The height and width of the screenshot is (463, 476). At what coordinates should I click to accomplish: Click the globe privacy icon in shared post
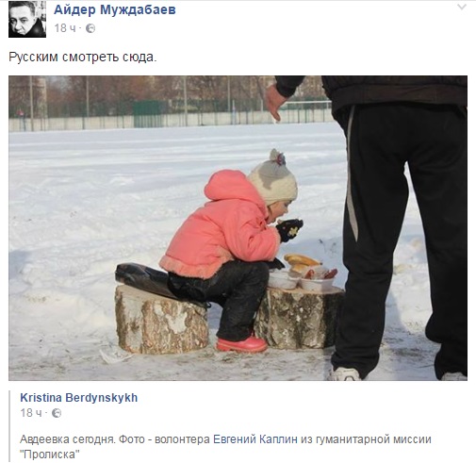[x=57, y=413]
